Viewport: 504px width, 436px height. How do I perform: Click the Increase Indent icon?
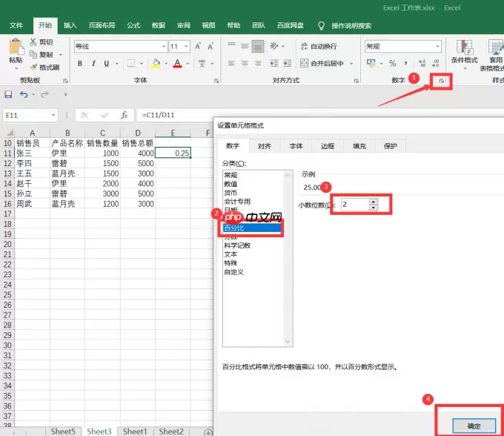click(x=287, y=63)
